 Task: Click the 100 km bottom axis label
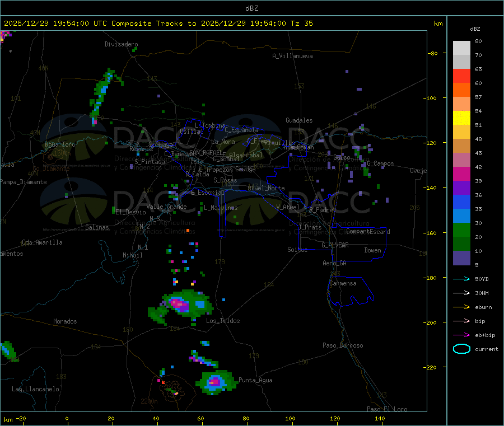pyautogui.click(x=290, y=418)
